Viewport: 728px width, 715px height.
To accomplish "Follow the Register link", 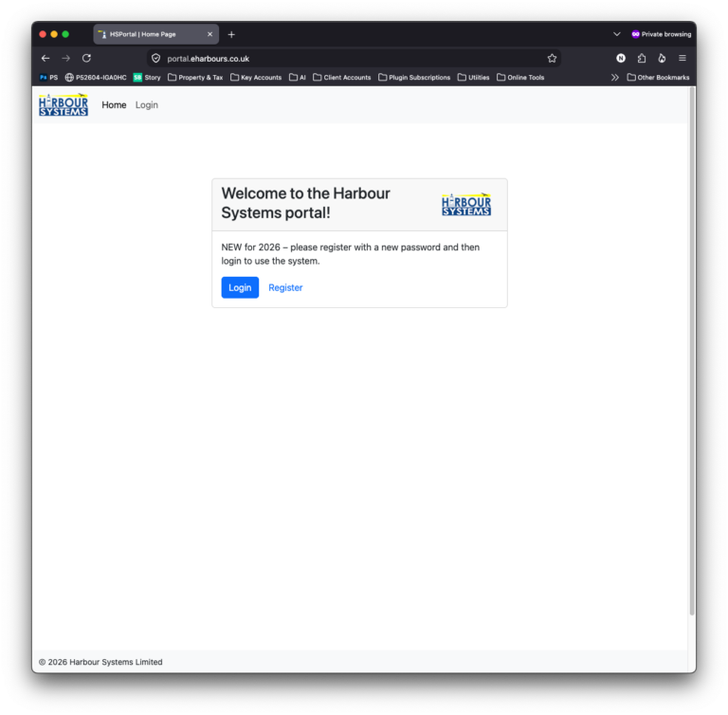I will pos(285,288).
